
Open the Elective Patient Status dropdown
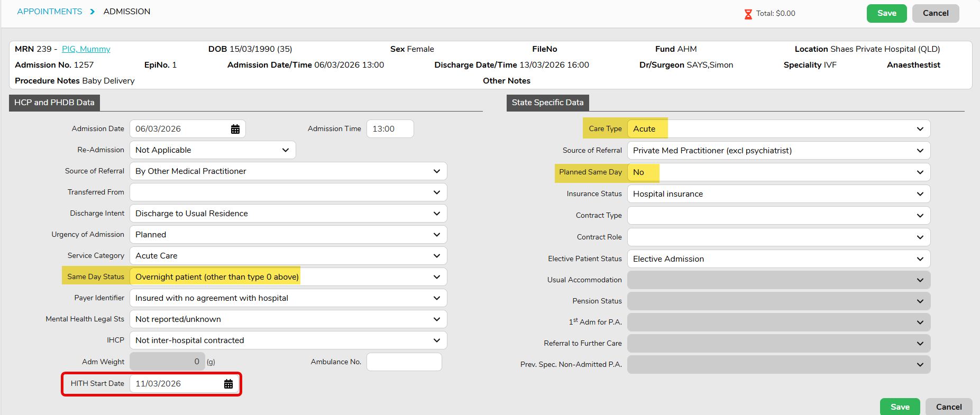(x=778, y=259)
